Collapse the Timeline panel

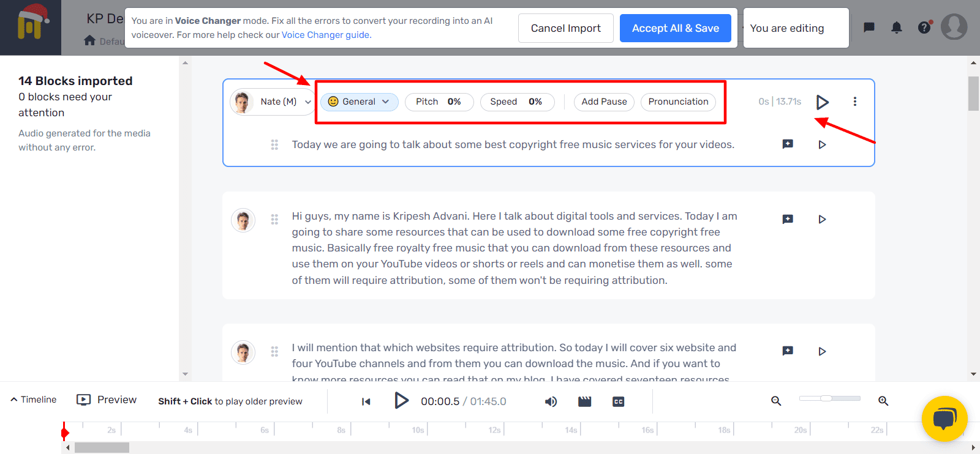(33, 400)
